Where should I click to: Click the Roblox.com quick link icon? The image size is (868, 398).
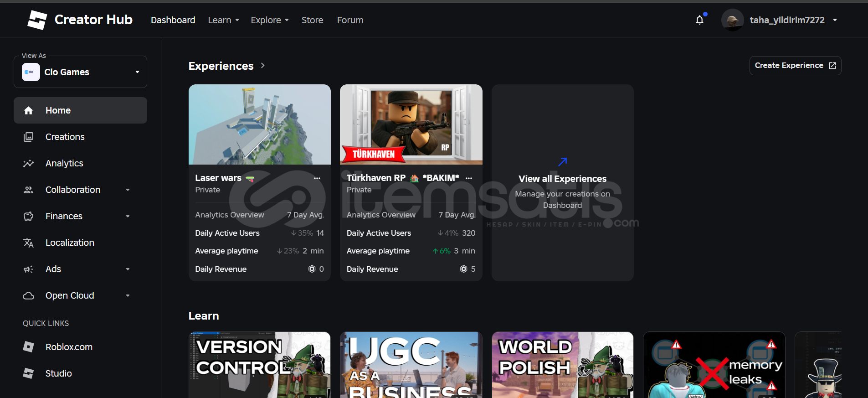(x=28, y=347)
